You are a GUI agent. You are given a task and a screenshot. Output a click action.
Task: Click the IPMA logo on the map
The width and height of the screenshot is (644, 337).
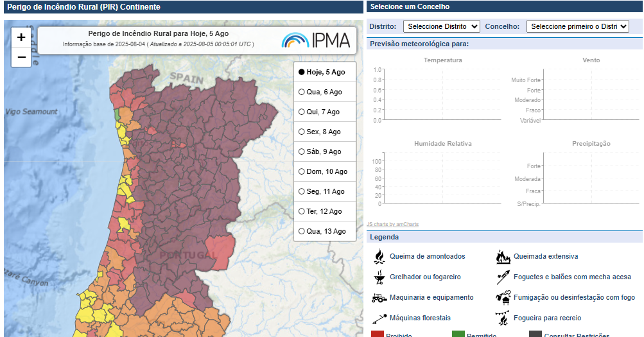316,40
